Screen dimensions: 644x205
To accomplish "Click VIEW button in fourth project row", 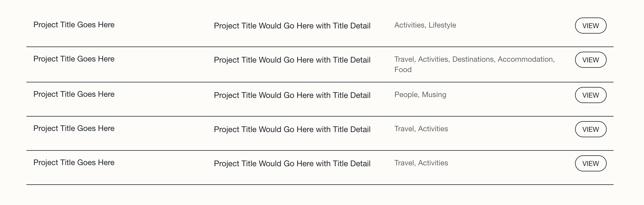I will [x=591, y=129].
